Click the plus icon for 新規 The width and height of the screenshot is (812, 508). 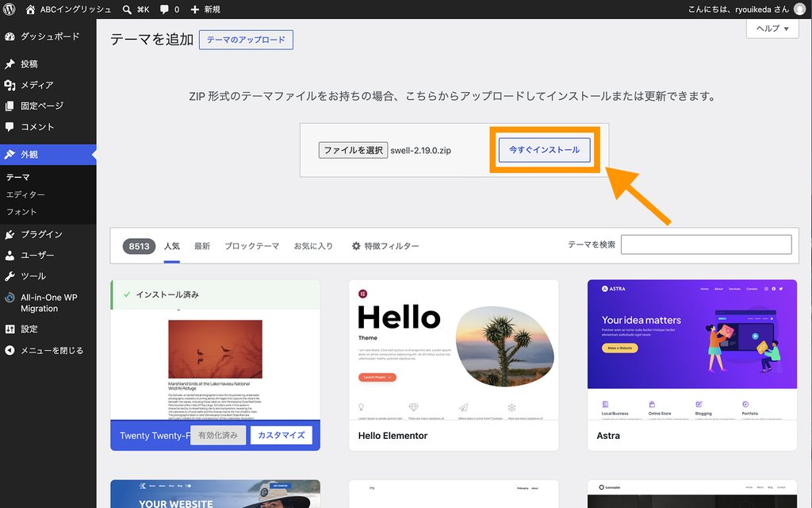tap(195, 10)
